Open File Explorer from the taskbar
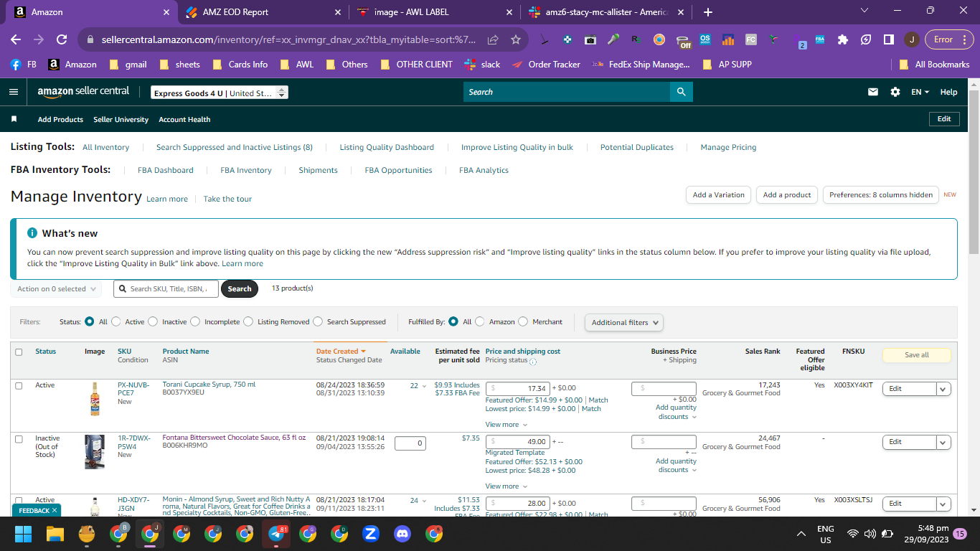 [x=55, y=534]
